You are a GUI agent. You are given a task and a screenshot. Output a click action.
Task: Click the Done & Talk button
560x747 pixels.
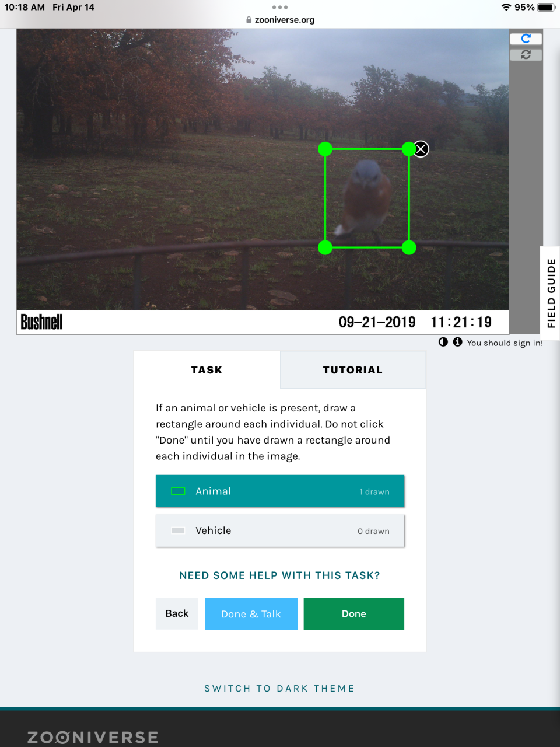point(251,614)
